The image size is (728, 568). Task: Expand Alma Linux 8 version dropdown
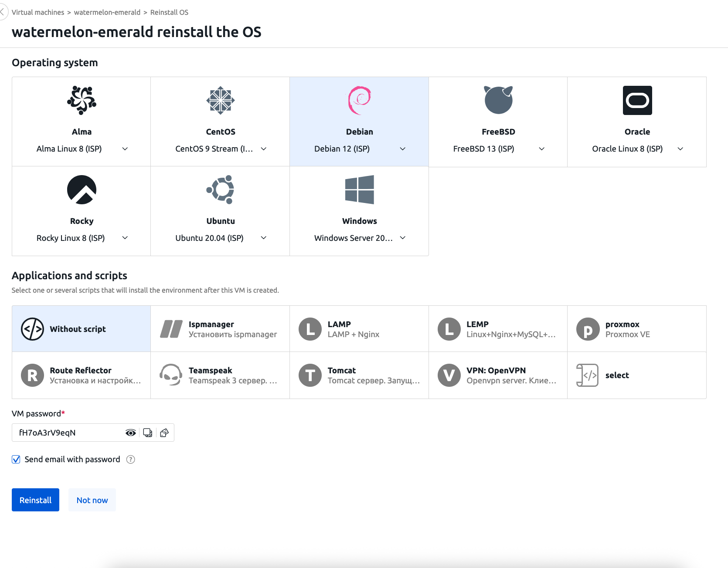point(125,149)
